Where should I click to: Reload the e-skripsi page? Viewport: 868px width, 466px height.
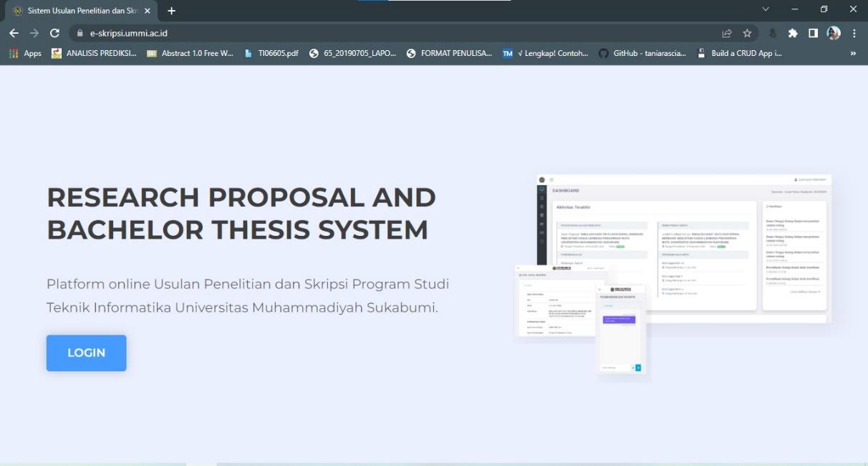click(x=54, y=33)
